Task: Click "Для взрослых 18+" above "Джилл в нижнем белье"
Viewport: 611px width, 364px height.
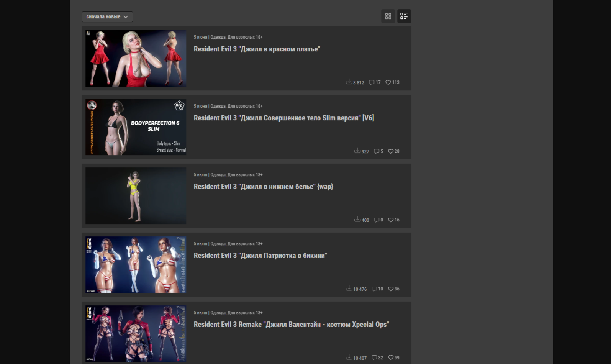Action: point(245,175)
